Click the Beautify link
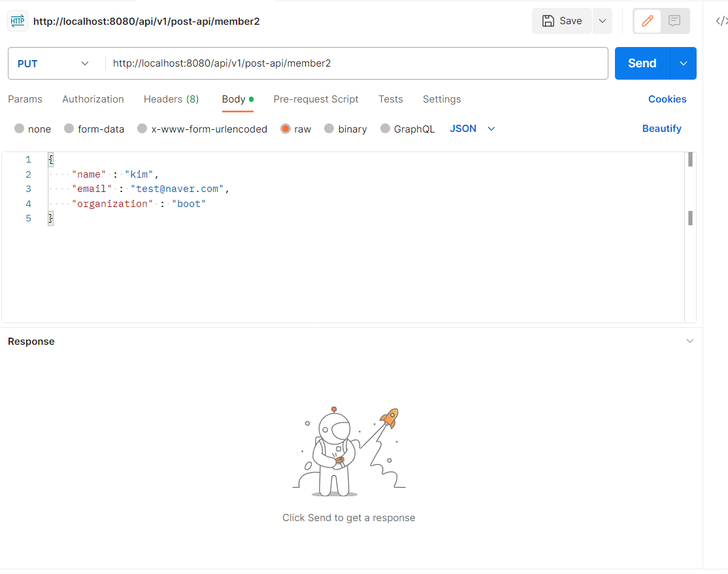The image size is (728, 574). [661, 129]
